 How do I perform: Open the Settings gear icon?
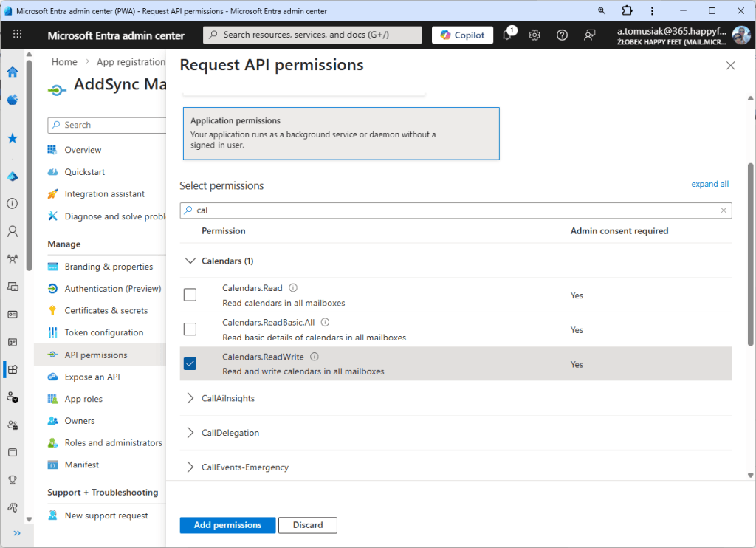pyautogui.click(x=535, y=35)
